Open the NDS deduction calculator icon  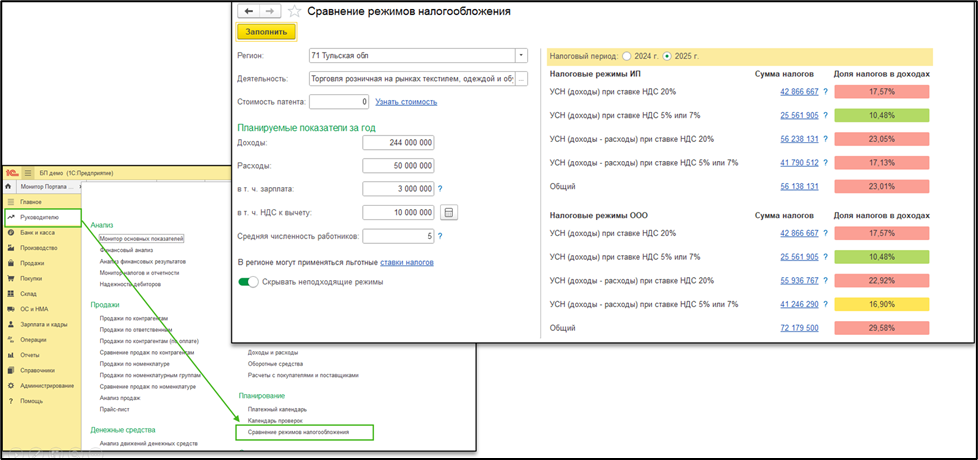coord(448,213)
